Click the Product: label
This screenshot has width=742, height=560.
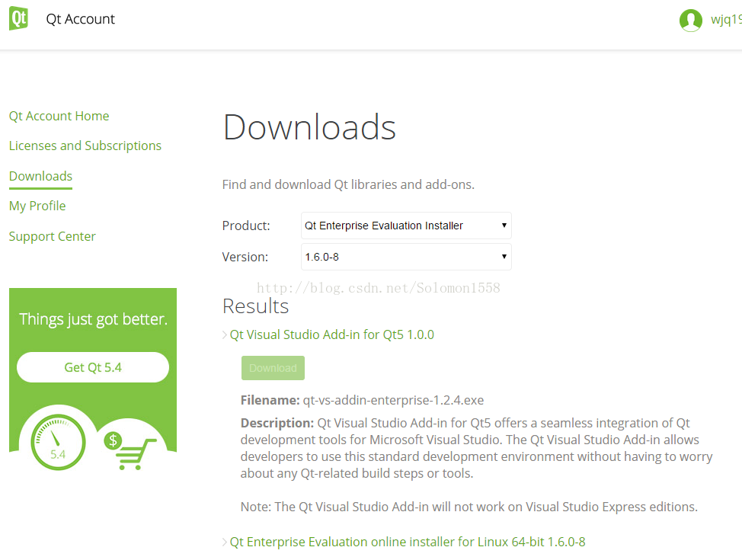click(x=246, y=226)
